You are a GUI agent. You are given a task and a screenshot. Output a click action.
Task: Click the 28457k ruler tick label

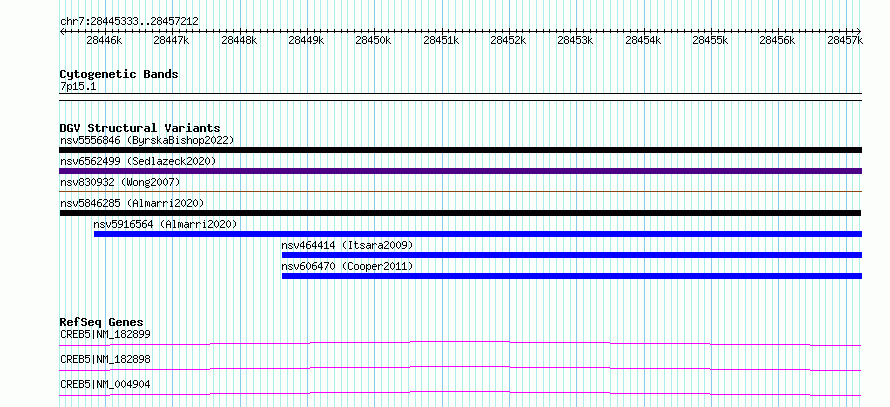point(845,40)
